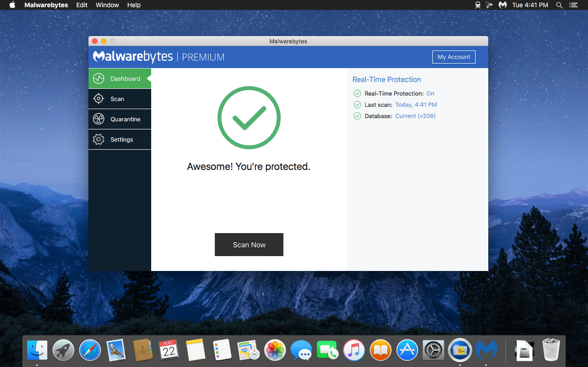Select the 'Real-Time Protection' panel heading
Image resolution: width=588 pixels, height=367 pixels.
coord(387,79)
